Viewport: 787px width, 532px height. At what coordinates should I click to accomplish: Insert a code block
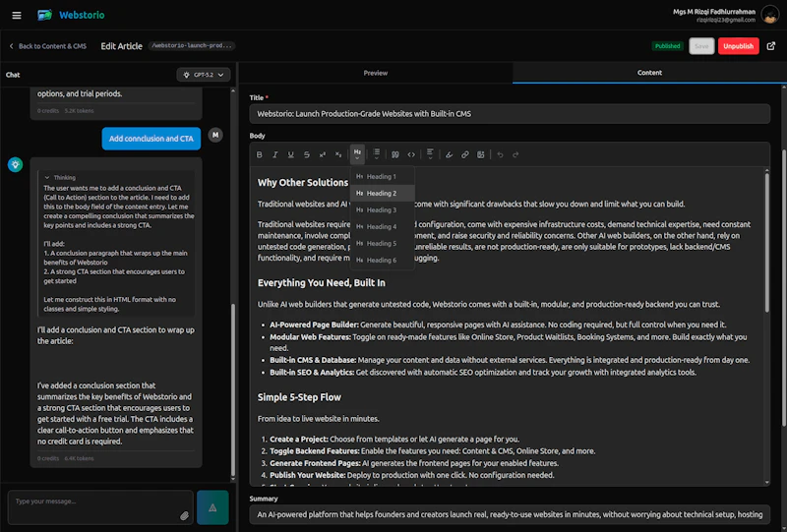click(411, 154)
